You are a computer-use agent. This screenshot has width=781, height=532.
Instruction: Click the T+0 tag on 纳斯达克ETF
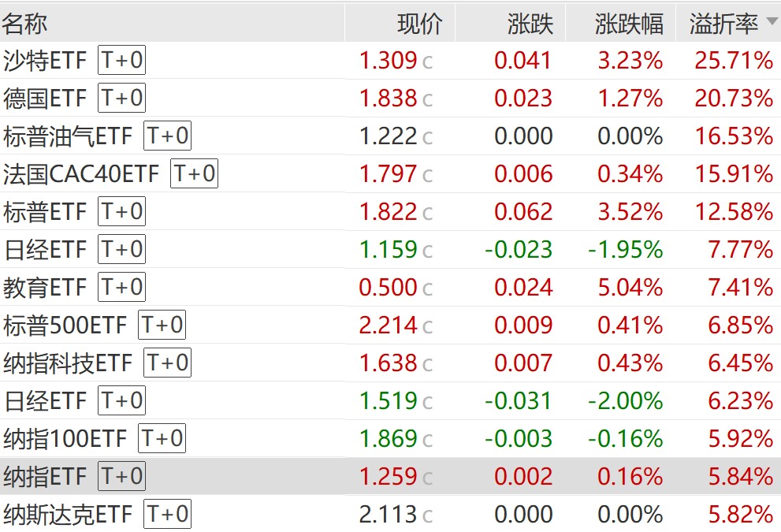click(x=167, y=514)
